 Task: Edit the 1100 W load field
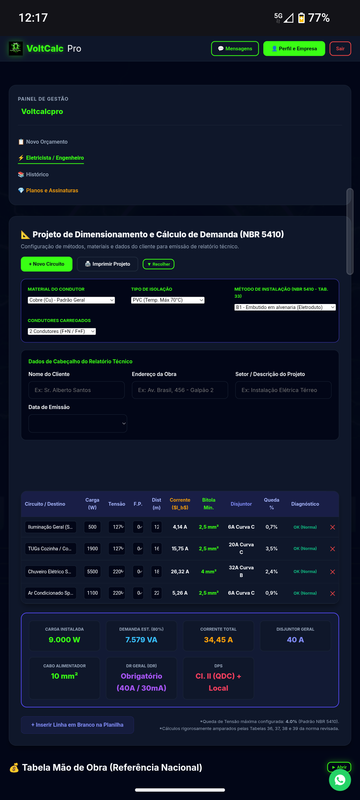point(92,593)
